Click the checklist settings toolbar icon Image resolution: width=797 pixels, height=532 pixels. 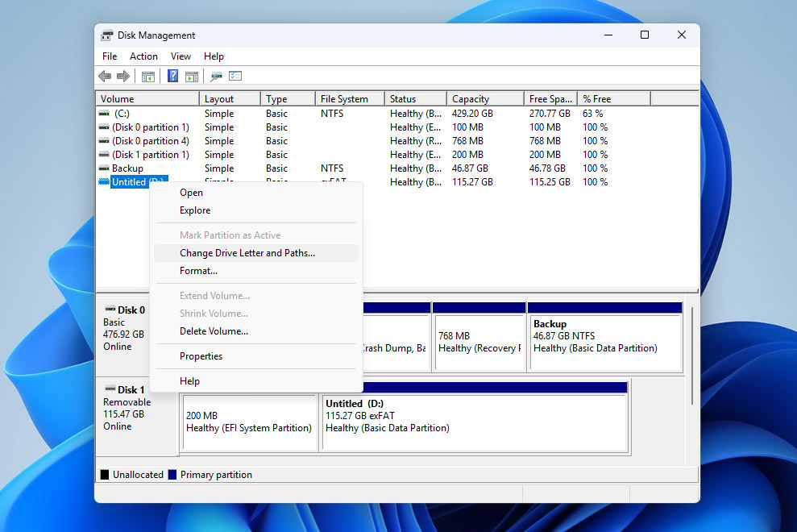(x=235, y=77)
